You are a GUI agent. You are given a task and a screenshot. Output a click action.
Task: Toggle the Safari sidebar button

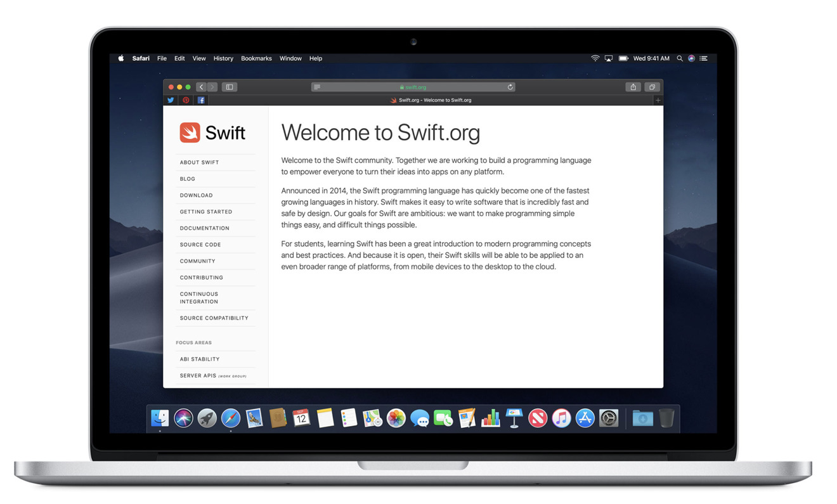[x=230, y=87]
